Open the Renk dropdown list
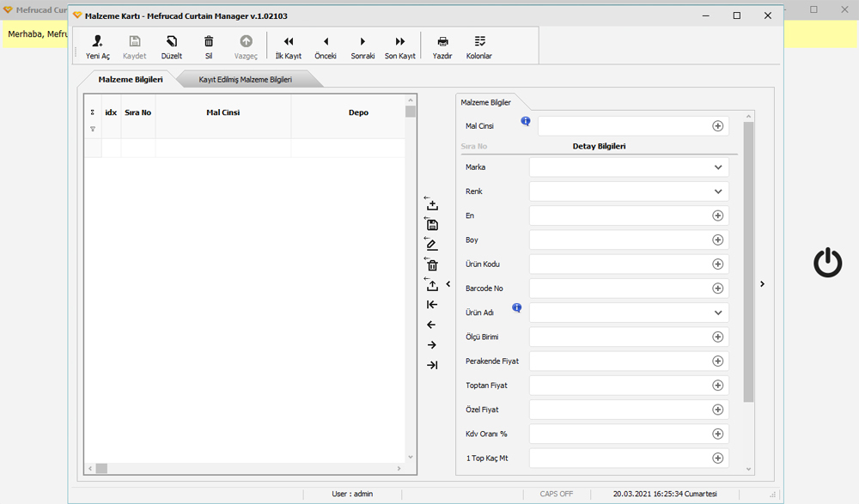The image size is (859, 504). coord(718,191)
